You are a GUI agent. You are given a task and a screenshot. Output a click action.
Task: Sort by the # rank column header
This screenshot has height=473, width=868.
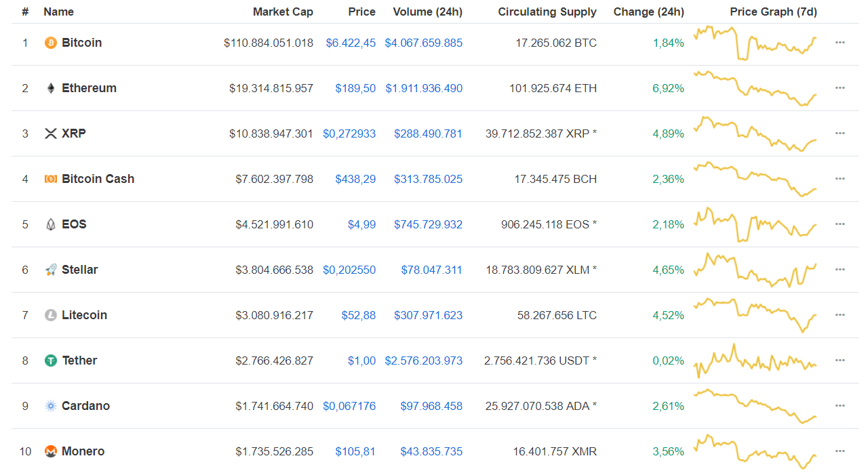[x=25, y=12]
